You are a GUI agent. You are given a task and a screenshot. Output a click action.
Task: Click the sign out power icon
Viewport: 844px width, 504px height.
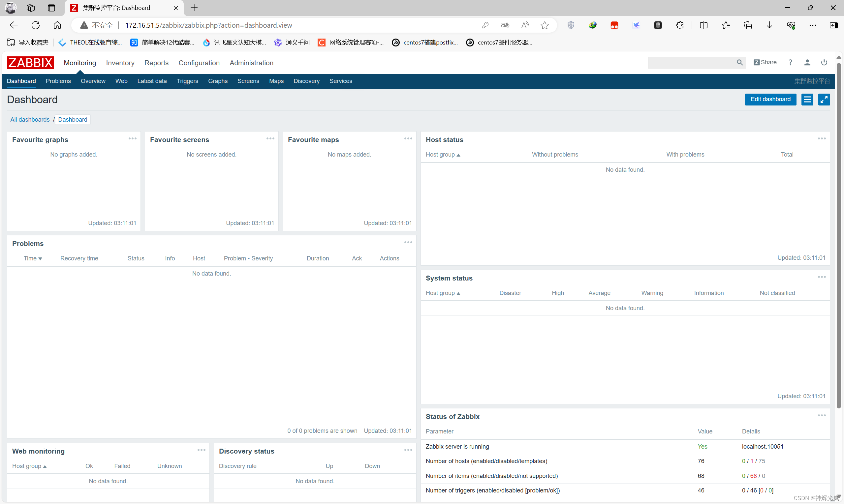tap(824, 63)
